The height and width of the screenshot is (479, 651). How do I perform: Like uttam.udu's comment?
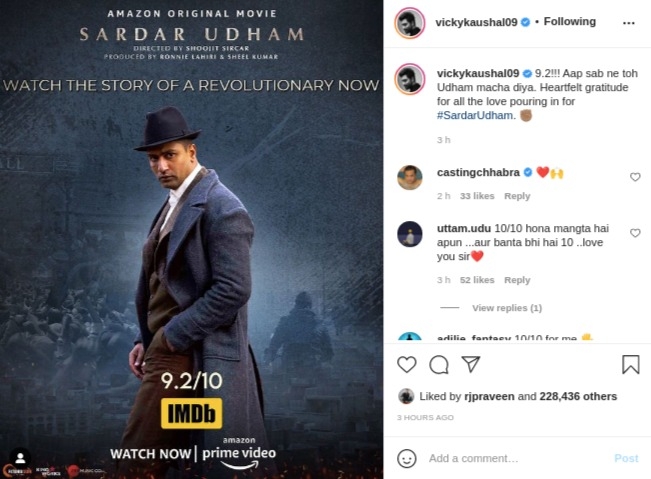635,233
